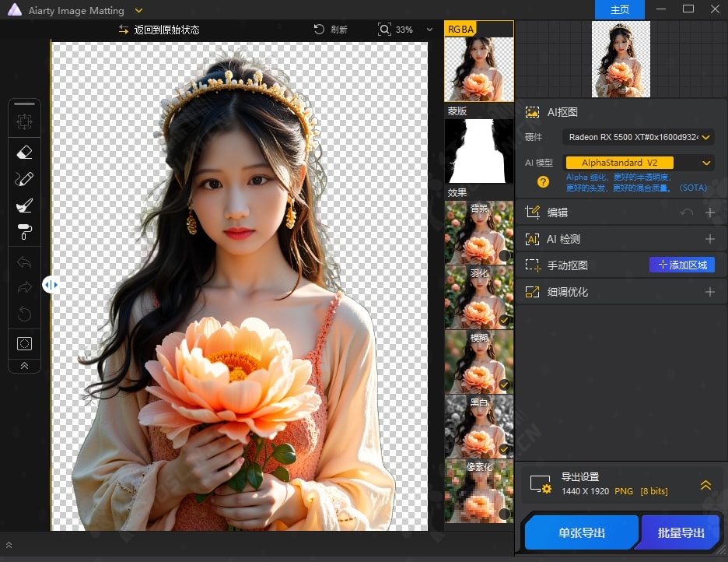
Task: Click the AI抠图 section icon
Action: click(532, 112)
